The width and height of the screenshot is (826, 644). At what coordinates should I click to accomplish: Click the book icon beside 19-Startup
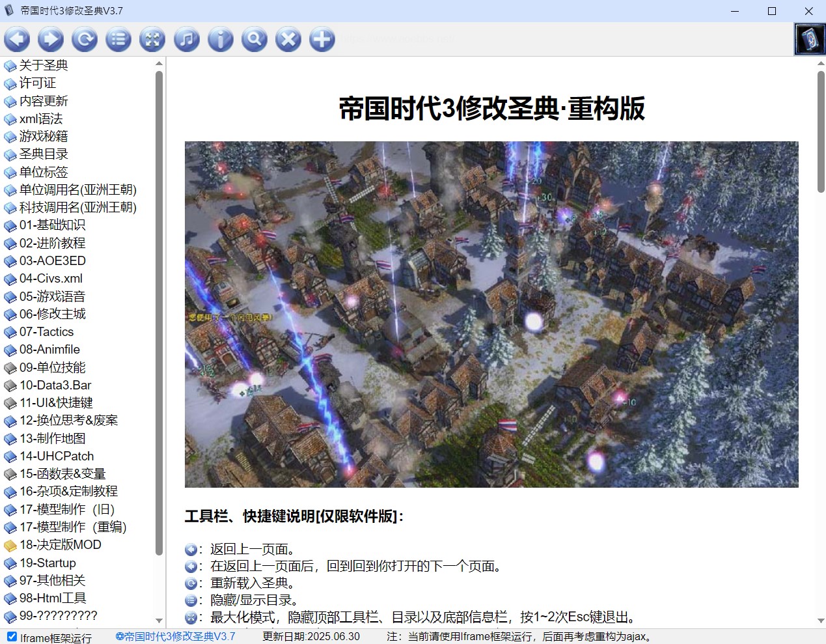point(10,563)
